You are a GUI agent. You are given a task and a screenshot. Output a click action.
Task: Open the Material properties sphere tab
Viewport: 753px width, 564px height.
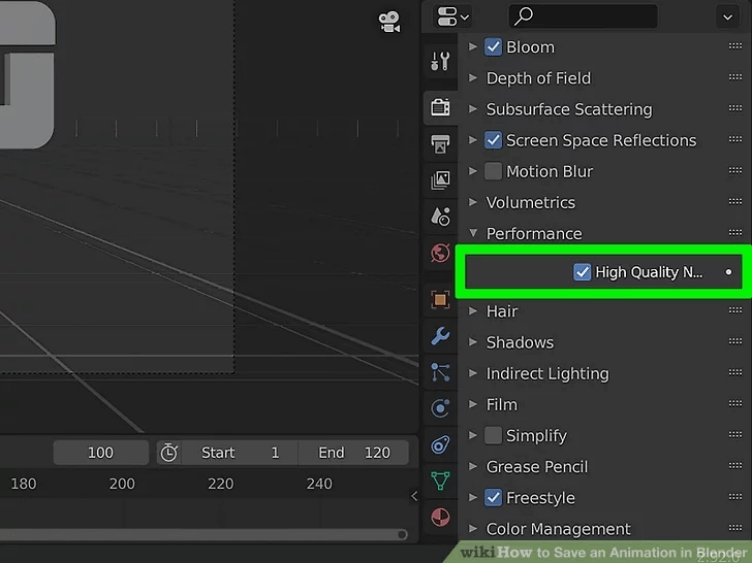(x=440, y=517)
